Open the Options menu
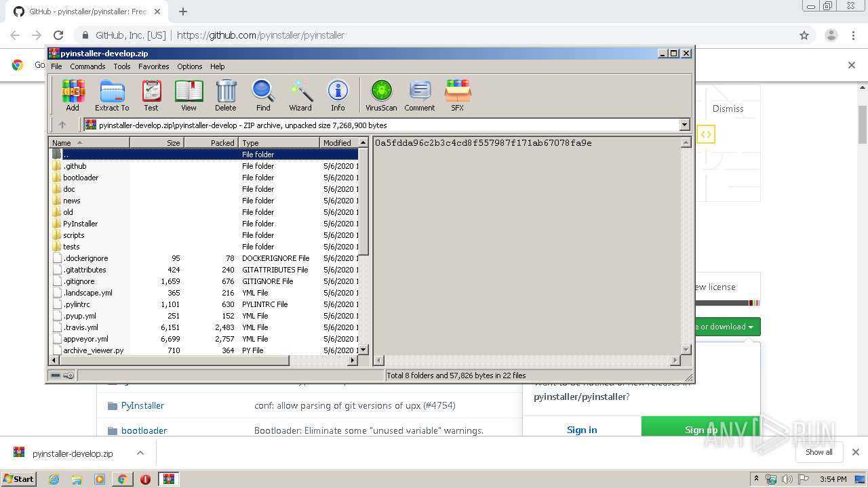Viewport: 868px width, 488px height. (x=190, y=66)
